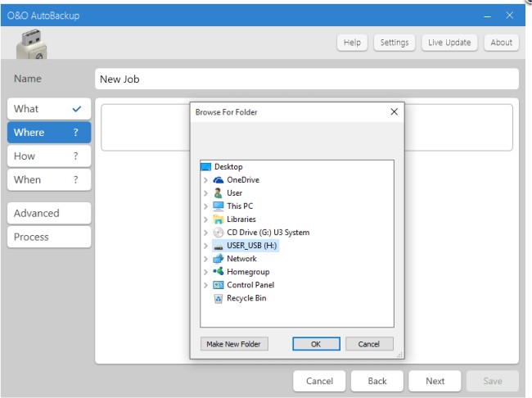The width and height of the screenshot is (532, 398).
Task: Select USER_USB (H:) entry
Action: click(x=252, y=246)
